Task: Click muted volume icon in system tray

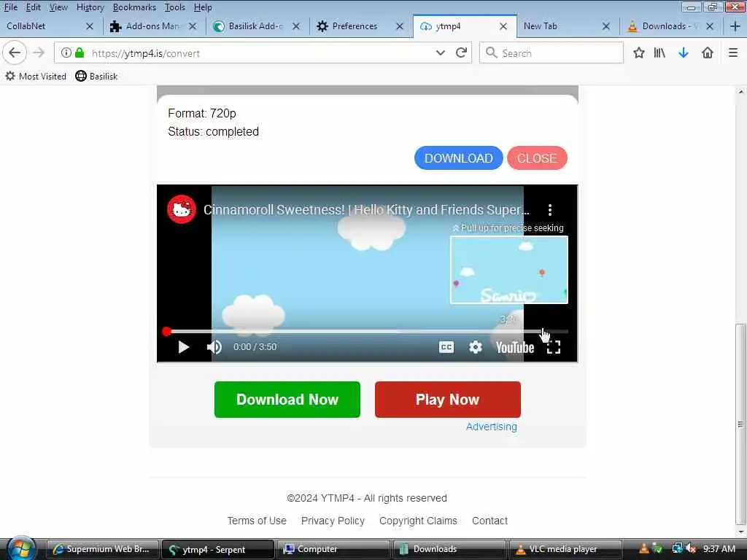Action: click(x=691, y=548)
